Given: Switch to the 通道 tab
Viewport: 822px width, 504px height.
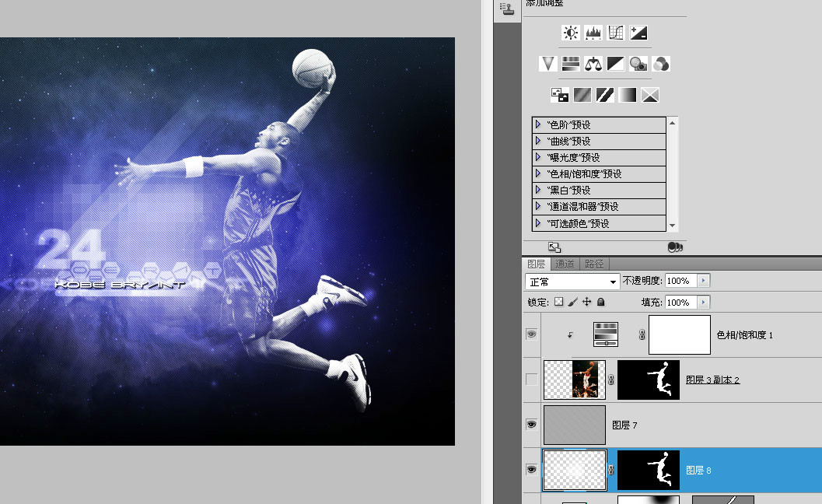Looking at the screenshot, I should click(x=565, y=264).
